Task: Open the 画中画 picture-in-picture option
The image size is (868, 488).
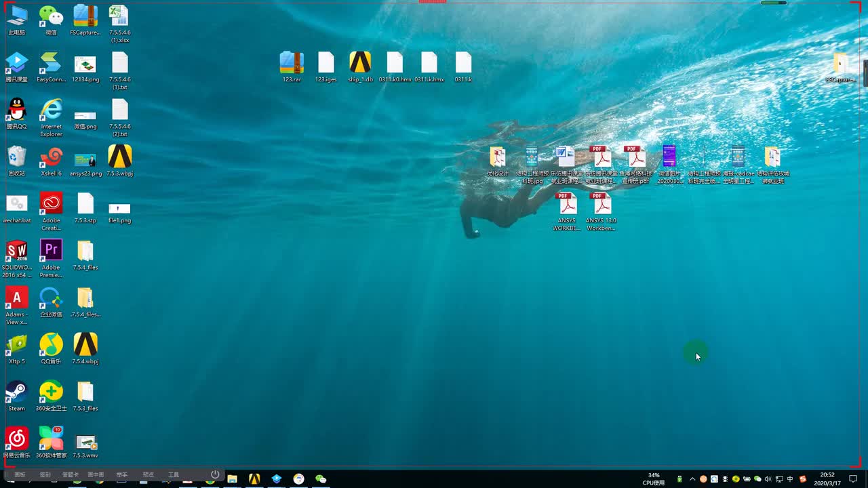Action: pos(96,474)
